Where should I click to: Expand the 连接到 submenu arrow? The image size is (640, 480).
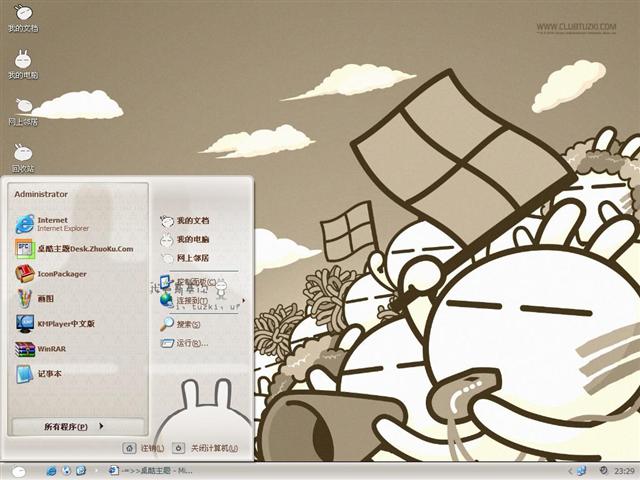click(244, 300)
